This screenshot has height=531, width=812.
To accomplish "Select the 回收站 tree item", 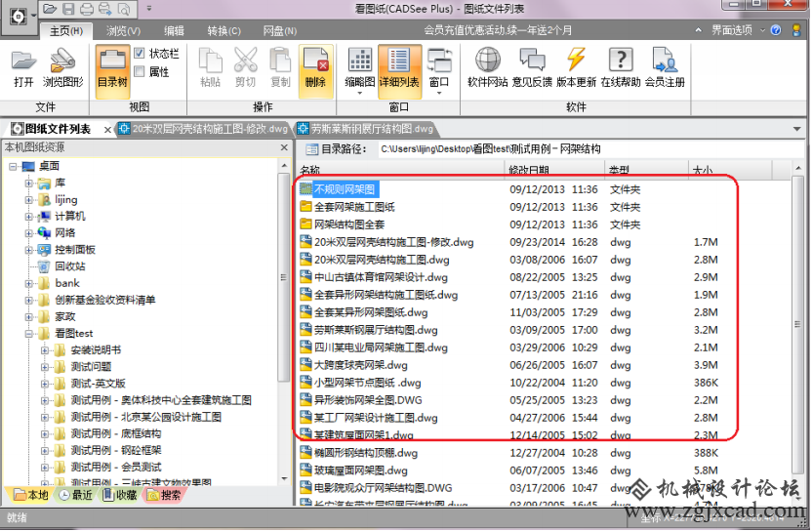I will click(62, 266).
